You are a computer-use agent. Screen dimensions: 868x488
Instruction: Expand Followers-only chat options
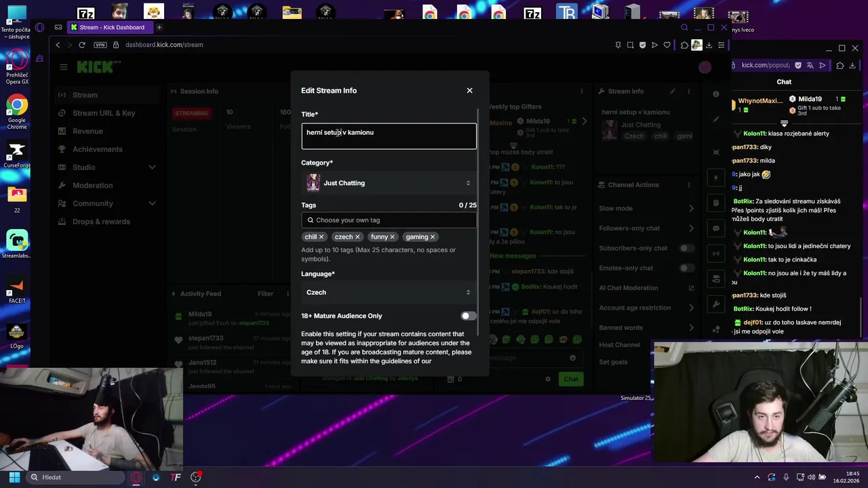[691, 228]
